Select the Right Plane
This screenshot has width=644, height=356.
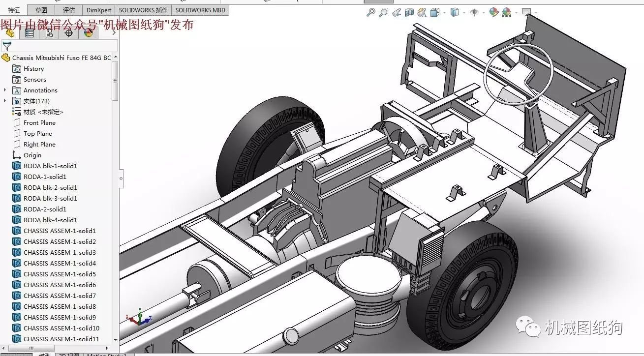(39, 145)
